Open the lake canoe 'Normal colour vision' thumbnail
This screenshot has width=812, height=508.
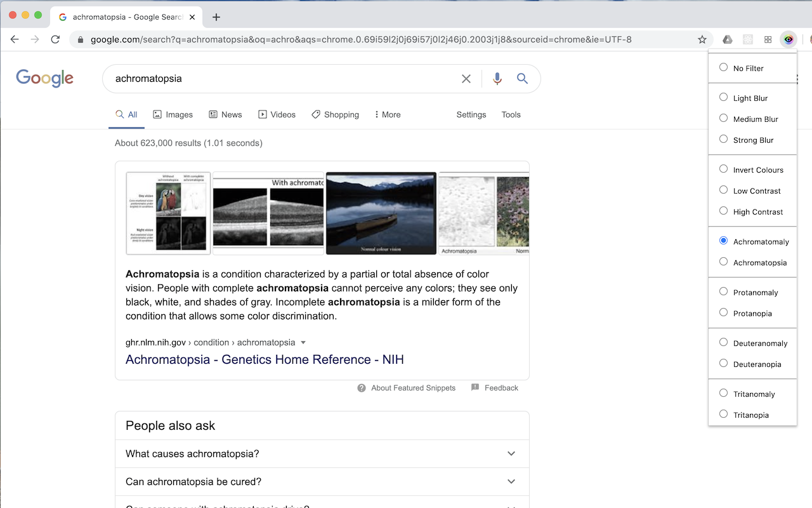point(381,213)
